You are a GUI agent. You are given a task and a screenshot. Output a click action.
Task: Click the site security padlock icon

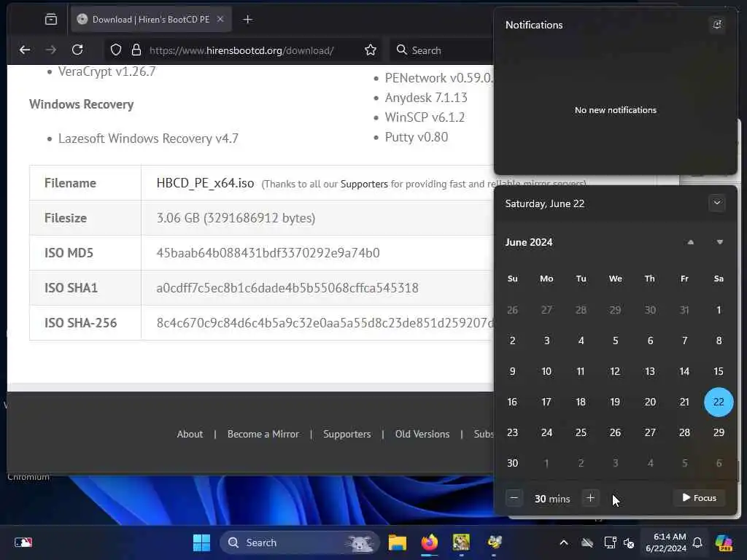pyautogui.click(x=136, y=50)
